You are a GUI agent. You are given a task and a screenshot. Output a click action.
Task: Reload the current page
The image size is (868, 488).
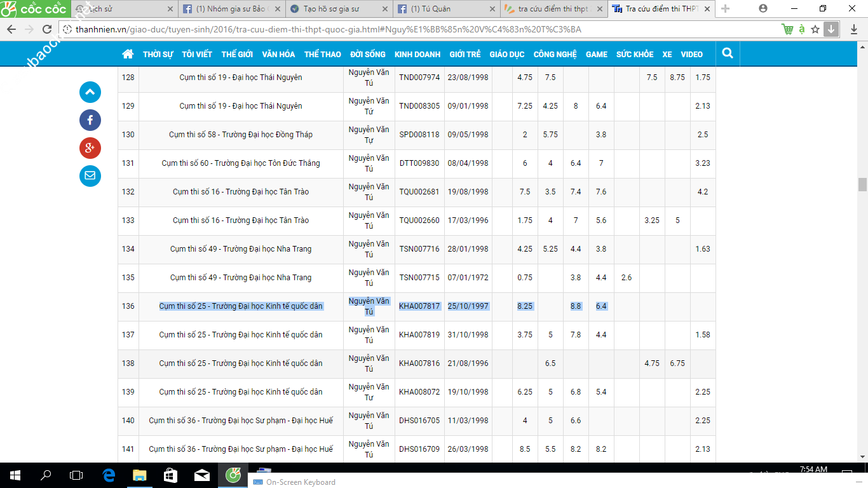pyautogui.click(x=46, y=29)
